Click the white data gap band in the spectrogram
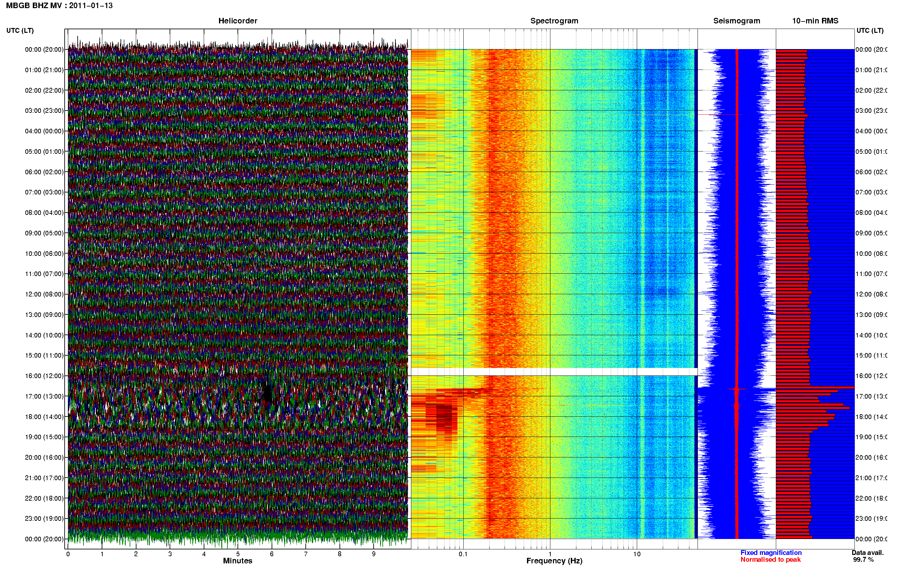This screenshot has height=578, width=924. coord(554,372)
